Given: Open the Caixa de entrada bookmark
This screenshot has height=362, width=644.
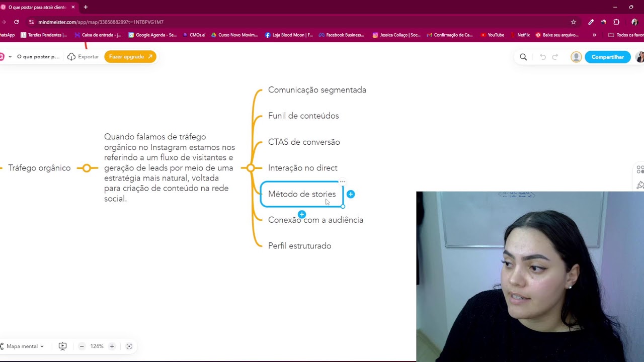Looking at the screenshot, I should pos(98,35).
